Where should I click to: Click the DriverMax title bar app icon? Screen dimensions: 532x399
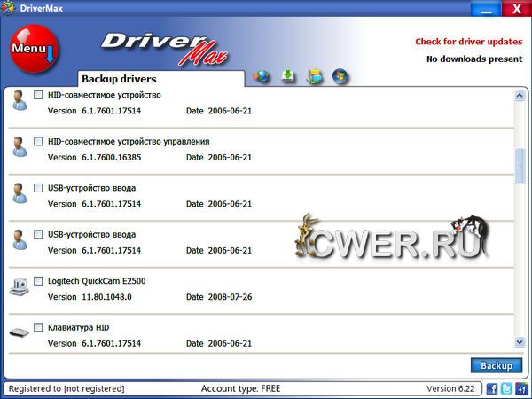coord(8,8)
